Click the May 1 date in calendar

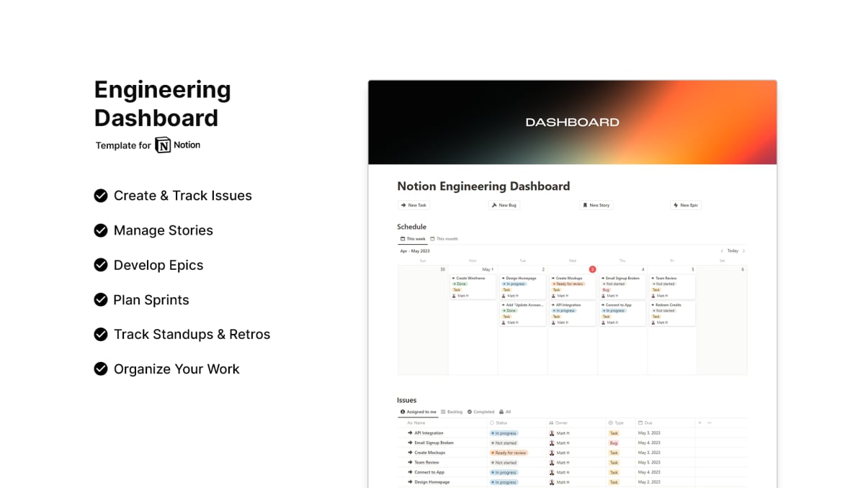tap(488, 269)
